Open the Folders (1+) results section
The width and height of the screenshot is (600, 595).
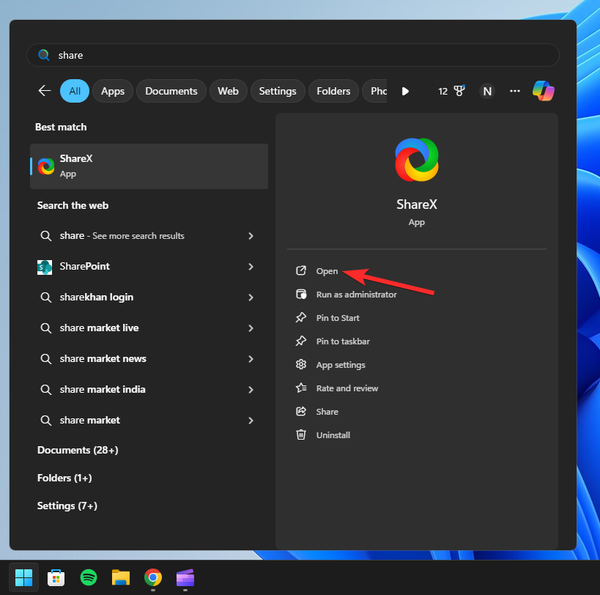[65, 478]
